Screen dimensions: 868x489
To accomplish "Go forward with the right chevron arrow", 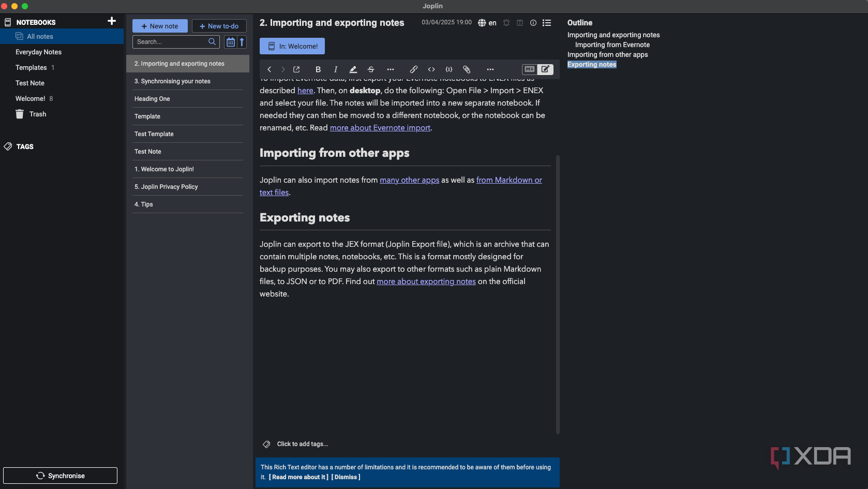I will (283, 69).
